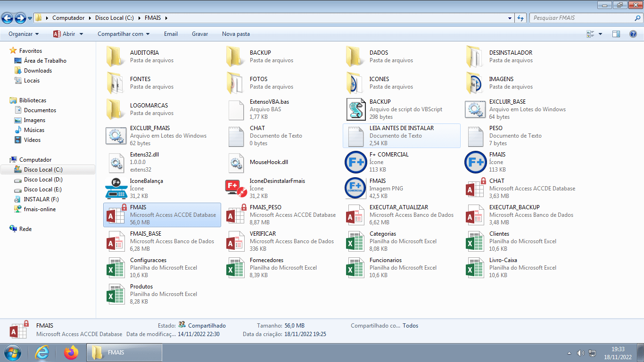Select the FONTES folder icon
This screenshot has height=362, width=644.
[115, 83]
